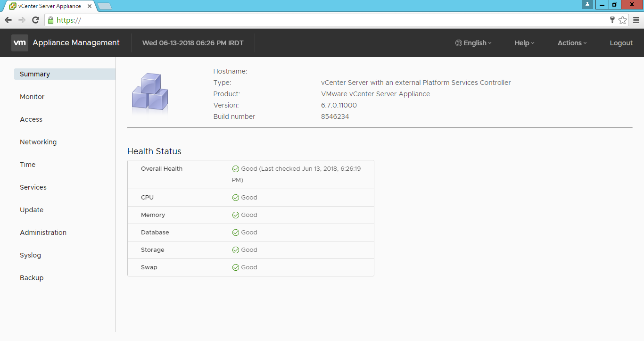
Task: Click the cast icon near the address bar
Action: point(611,20)
